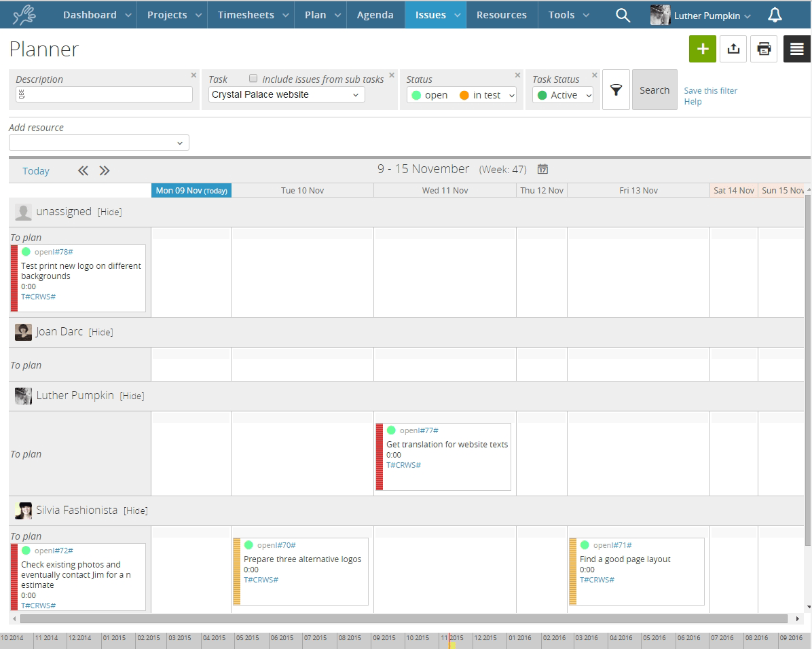This screenshot has height=649, width=812.
Task: Open the black list view icon
Action: [797, 48]
